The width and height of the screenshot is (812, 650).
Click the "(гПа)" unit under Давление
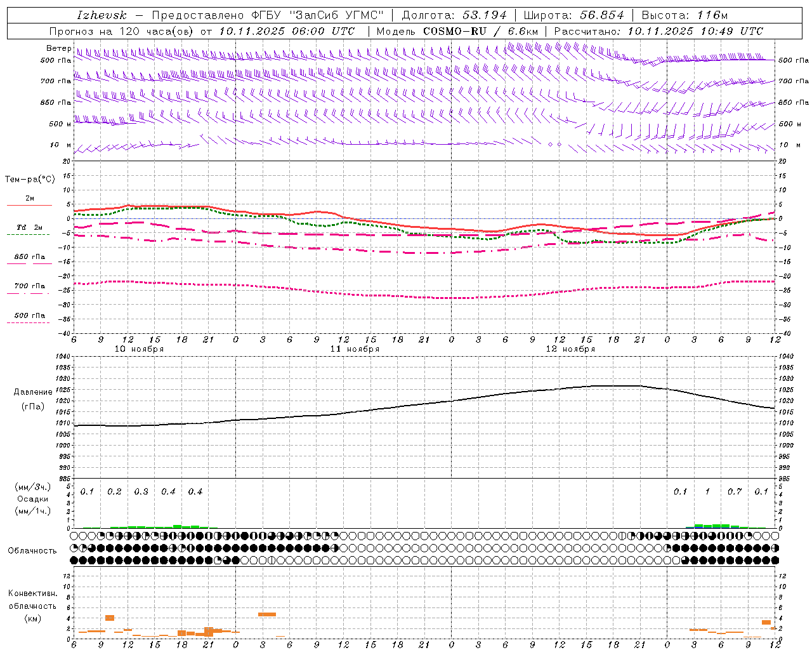click(33, 406)
